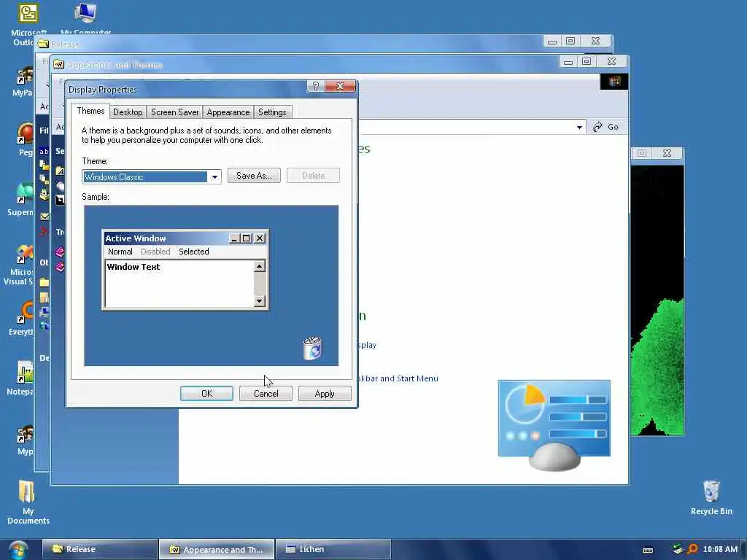
Task: Select the Appearance tab
Action: click(228, 112)
